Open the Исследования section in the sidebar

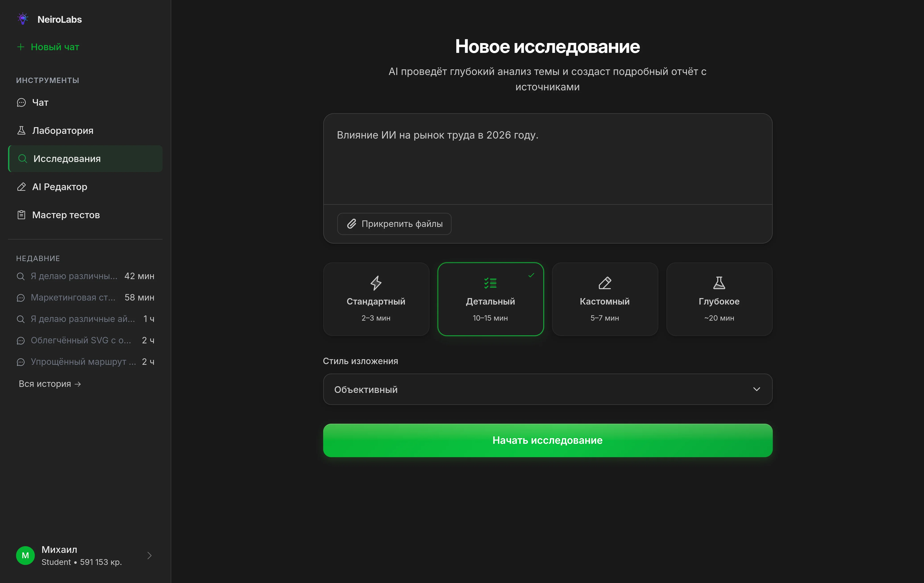click(x=67, y=158)
